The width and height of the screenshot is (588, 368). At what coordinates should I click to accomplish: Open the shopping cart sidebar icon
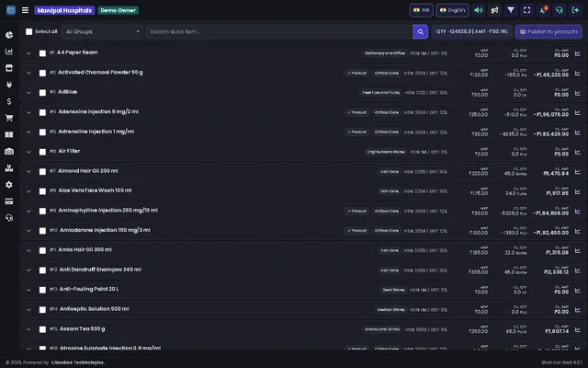(x=9, y=118)
